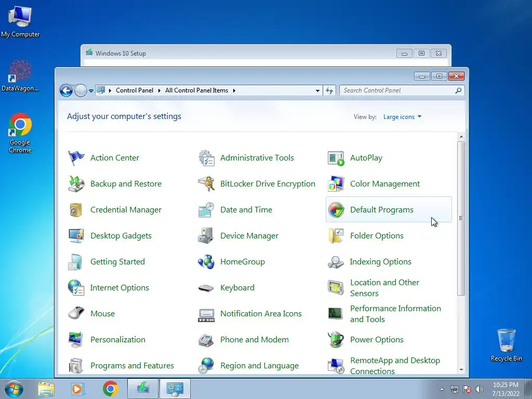Select the My Computer desktop icon
Viewport: 532px width, 399px height.
click(20, 21)
